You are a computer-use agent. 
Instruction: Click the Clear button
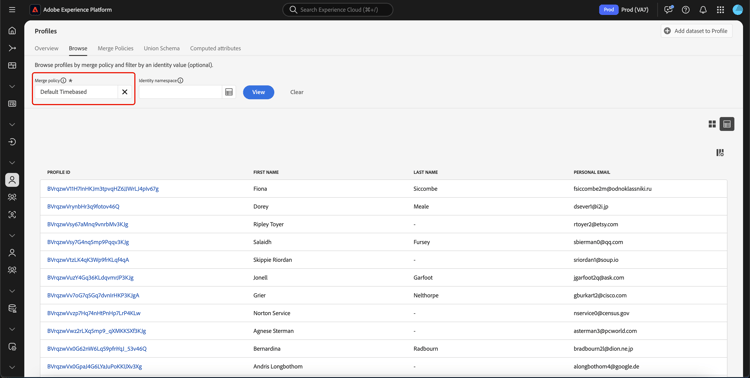click(x=297, y=92)
